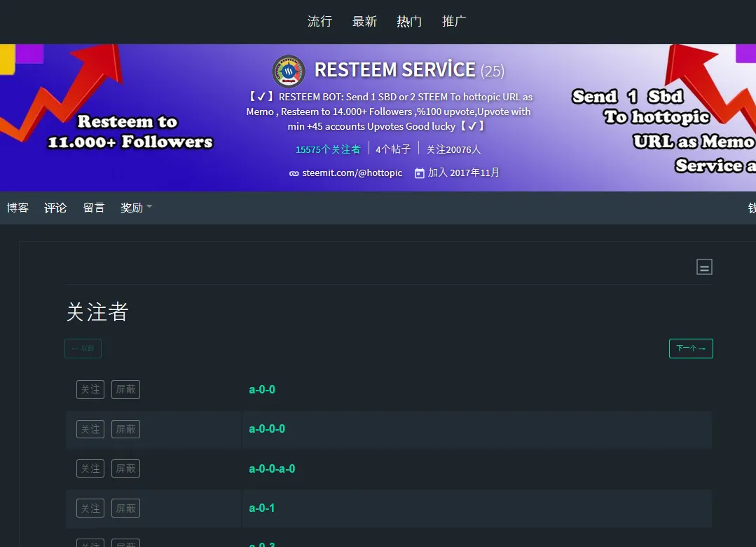Screen dimensions: 756x547
Task: Click the 加入 2017年11月 join date
Action: pos(464,173)
